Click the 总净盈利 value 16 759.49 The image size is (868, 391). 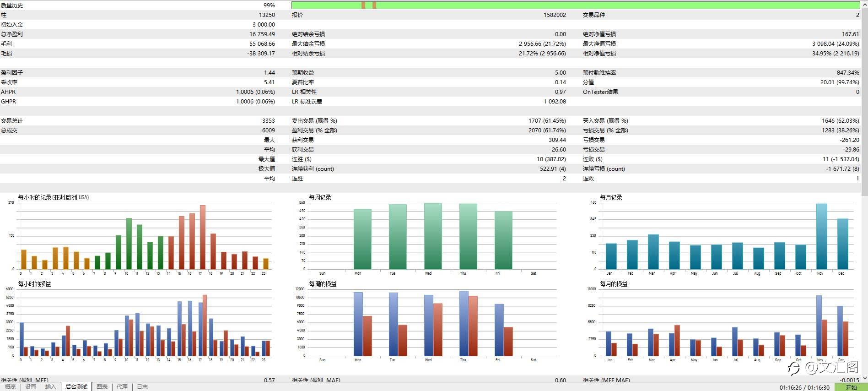point(262,34)
